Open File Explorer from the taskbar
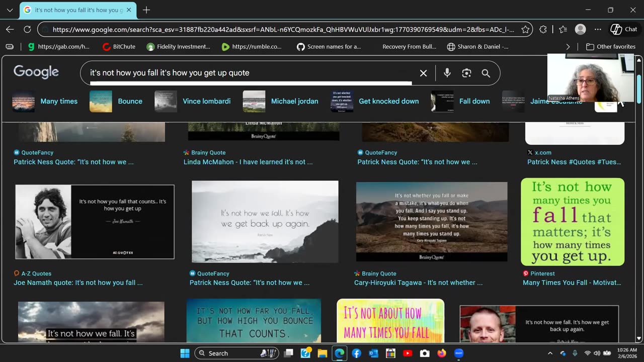644x362 pixels. tap(323, 353)
